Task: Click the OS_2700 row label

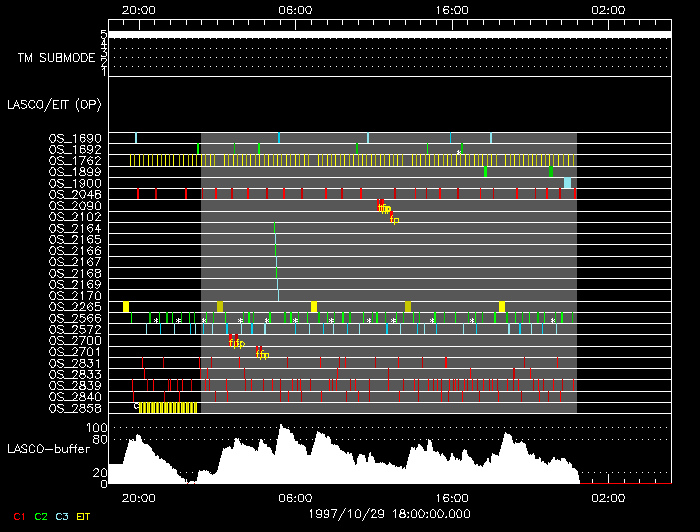Action: click(75, 340)
